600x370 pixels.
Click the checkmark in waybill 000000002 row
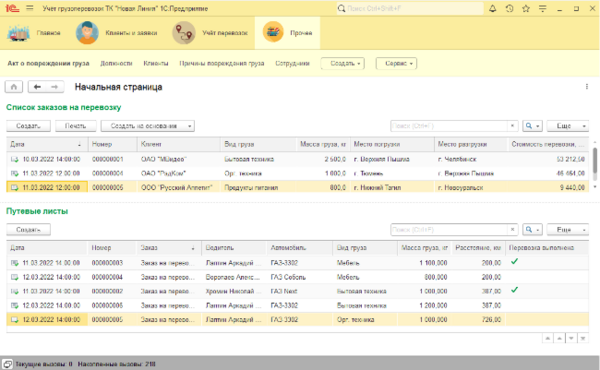[514, 290]
